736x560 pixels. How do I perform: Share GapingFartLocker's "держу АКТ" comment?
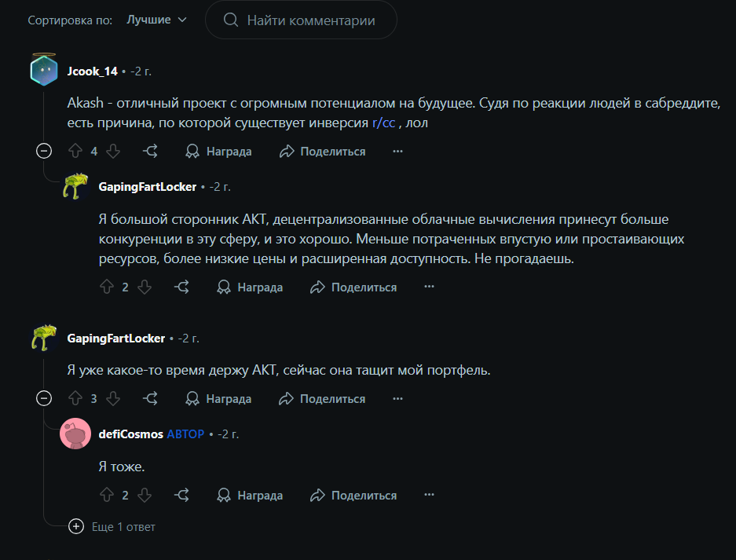pos(323,399)
